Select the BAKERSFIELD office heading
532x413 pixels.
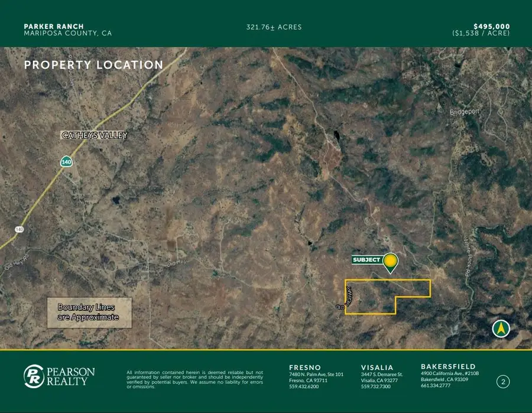pyautogui.click(x=449, y=366)
